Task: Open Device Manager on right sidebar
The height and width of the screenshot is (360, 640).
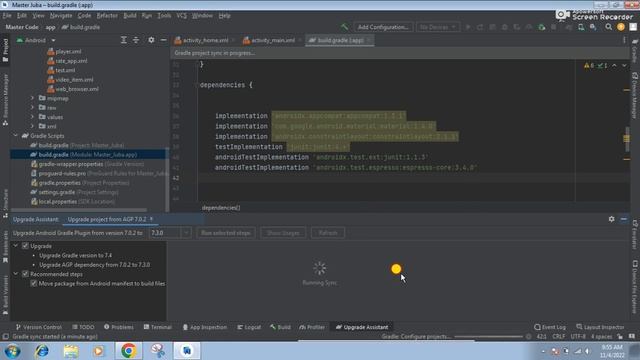Action: click(x=635, y=96)
